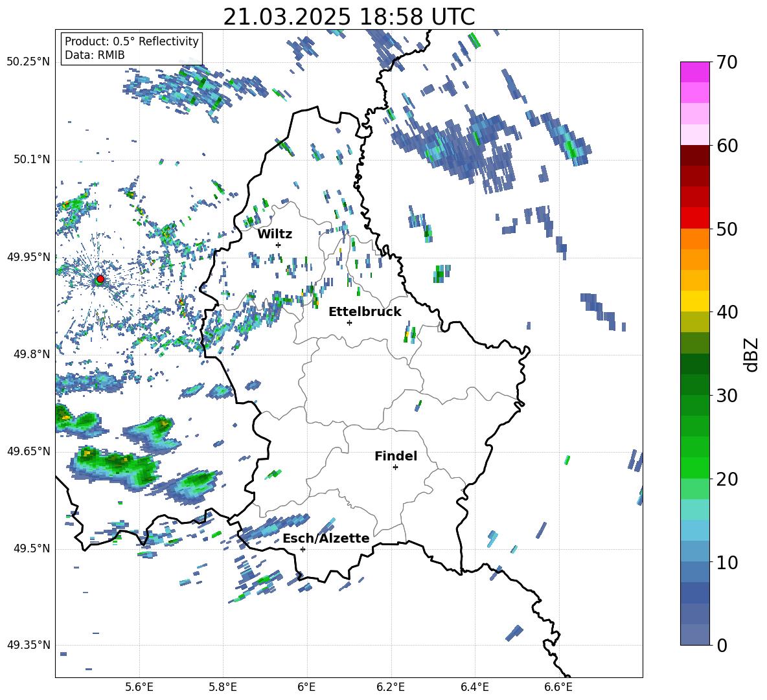Screen dimensions: 767x700
Task: Click the Data: RMIB text
Action: click(x=95, y=55)
